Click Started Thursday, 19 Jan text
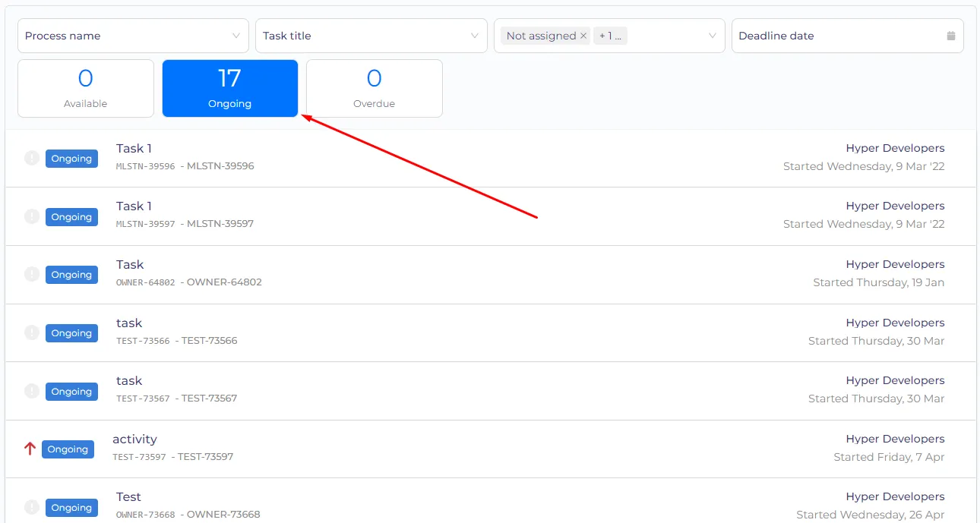Image resolution: width=980 pixels, height=523 pixels. 879,282
